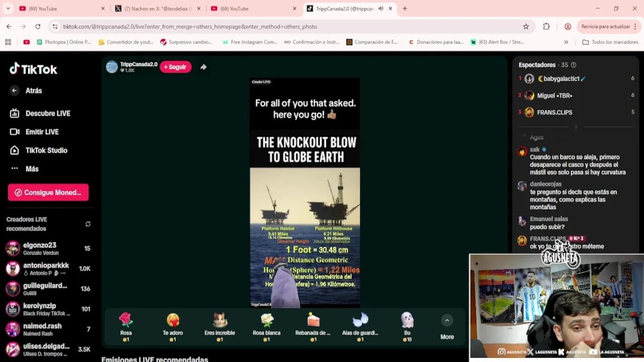Click Reinicia para actualizar button
Image resolution: width=644 pixels, height=362 pixels.
pos(605,26)
